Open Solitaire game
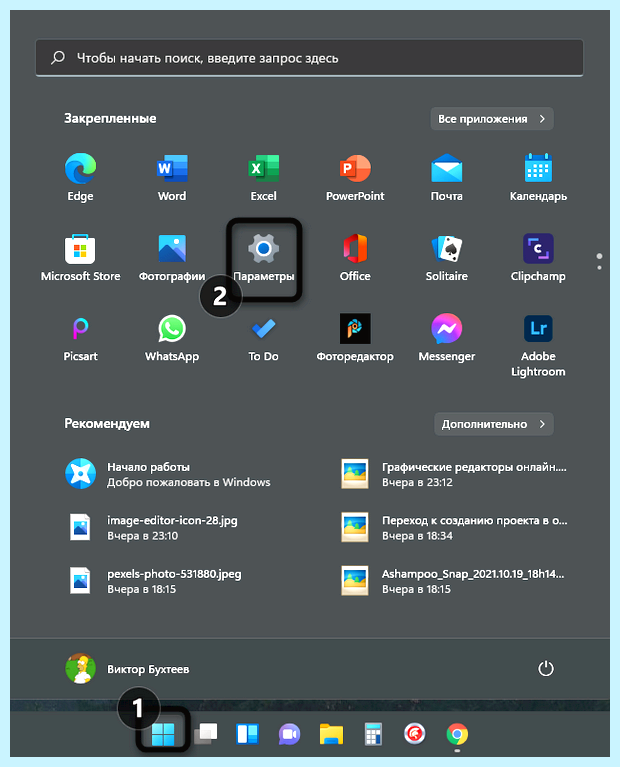The image size is (620, 767). (x=446, y=257)
